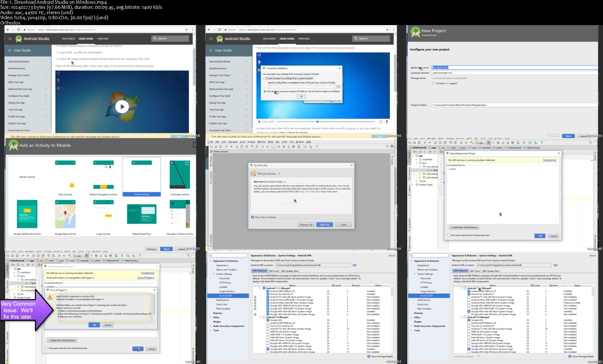The width and height of the screenshot is (603, 364).
Task: Check ARM 64 v8a System Image, 00:07:44 frame
Action: (268, 332)
